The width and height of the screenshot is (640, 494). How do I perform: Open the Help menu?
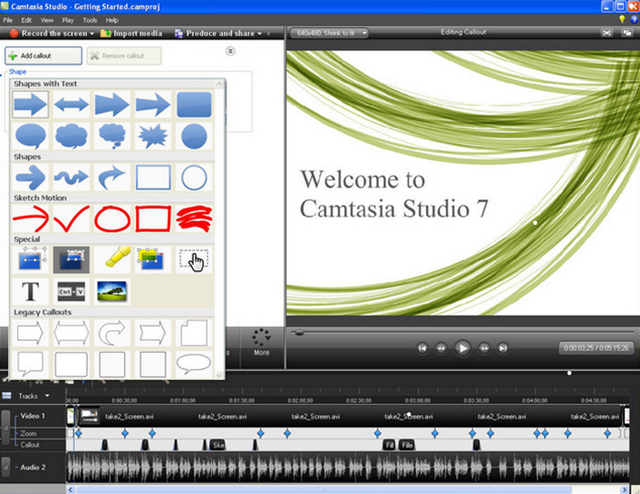112,20
